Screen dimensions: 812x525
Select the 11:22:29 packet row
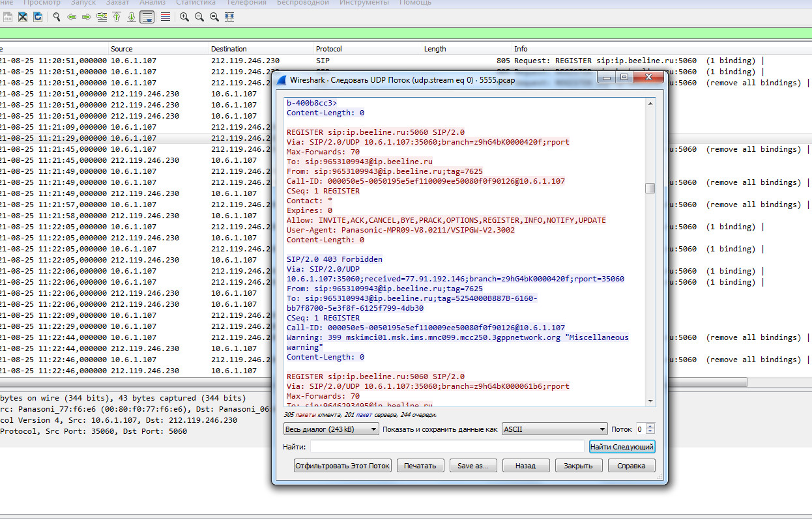click(134, 326)
